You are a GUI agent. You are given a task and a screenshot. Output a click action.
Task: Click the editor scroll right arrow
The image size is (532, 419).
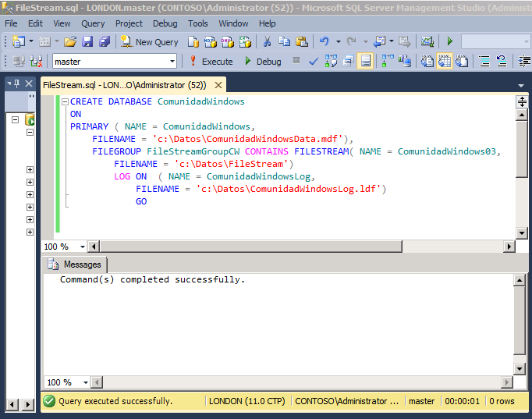509,247
